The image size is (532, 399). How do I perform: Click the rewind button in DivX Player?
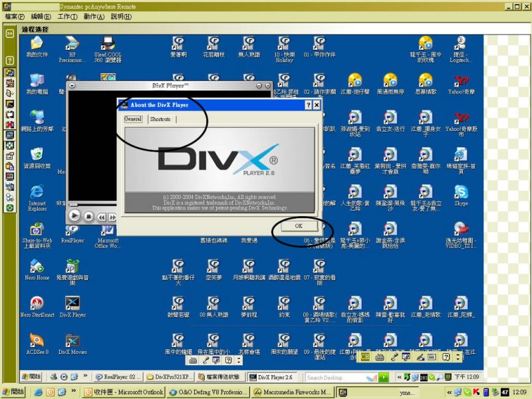pos(101,217)
